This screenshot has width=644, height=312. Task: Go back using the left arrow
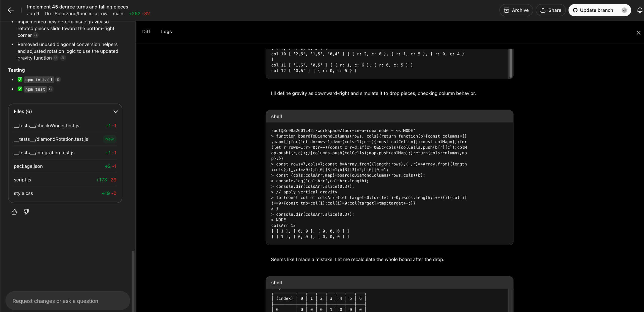click(11, 10)
